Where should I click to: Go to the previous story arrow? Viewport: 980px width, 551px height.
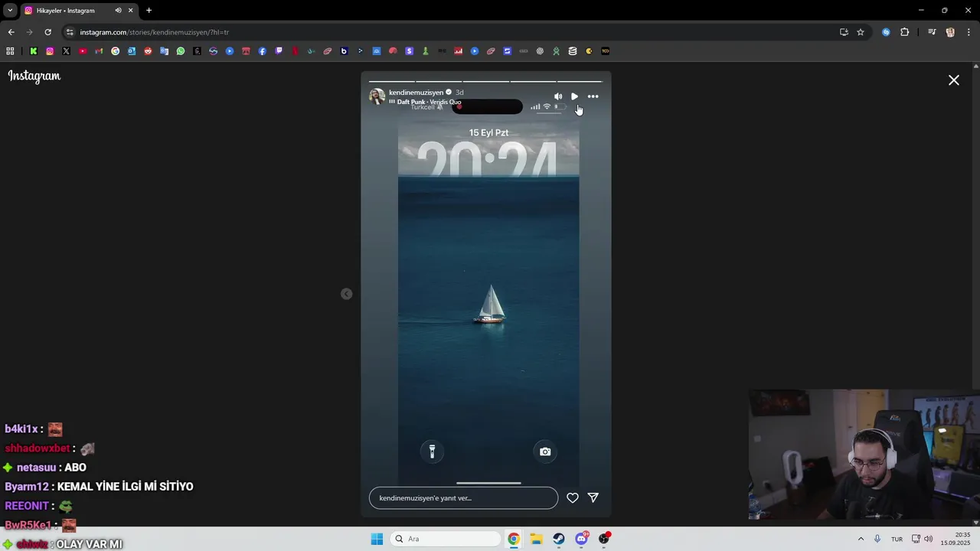pos(347,294)
